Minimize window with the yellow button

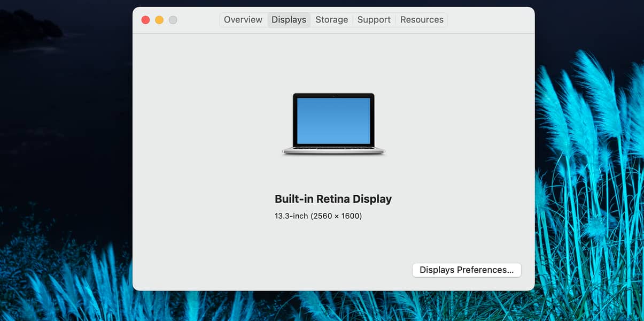tap(159, 20)
